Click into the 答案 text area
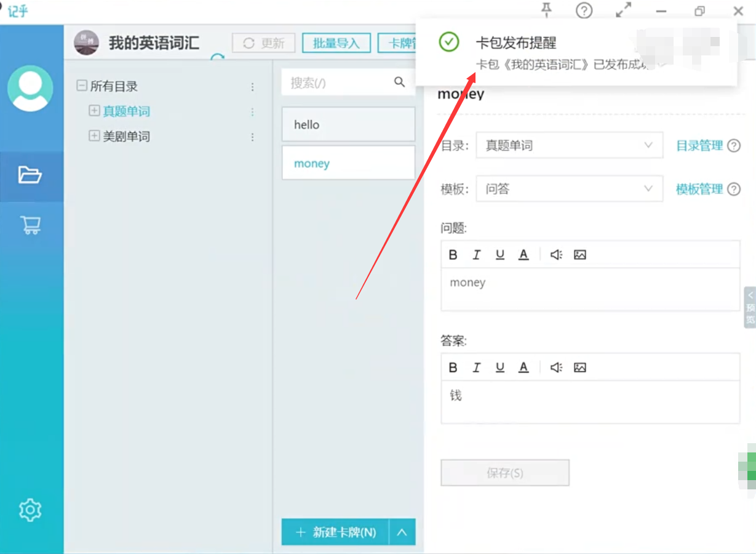 coord(591,402)
